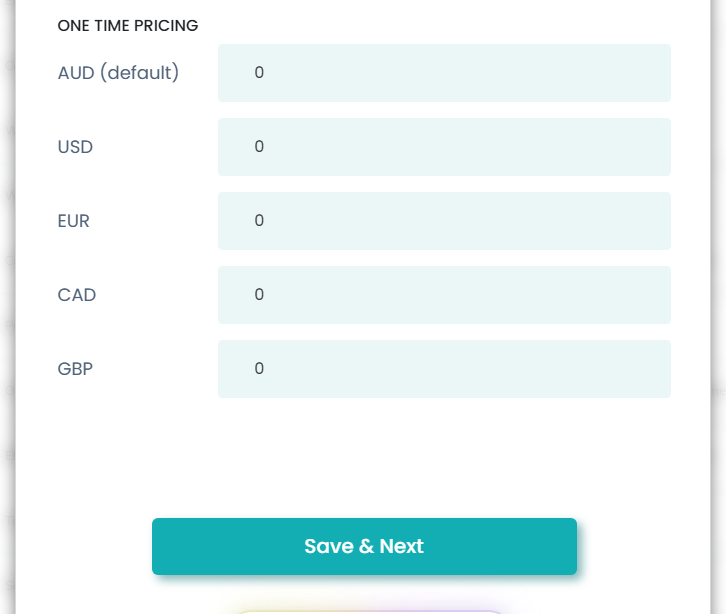The height and width of the screenshot is (614, 726).
Task: Click the 0 value in AUD field
Action: coord(259,73)
